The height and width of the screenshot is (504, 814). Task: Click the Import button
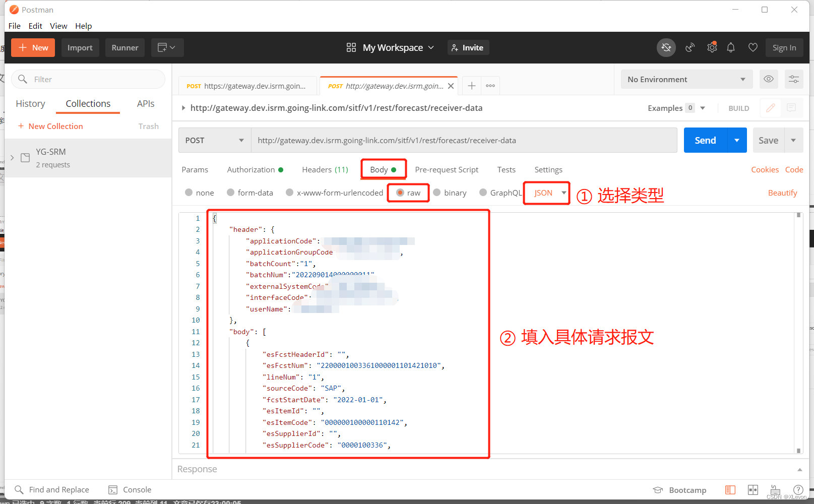(x=80, y=47)
